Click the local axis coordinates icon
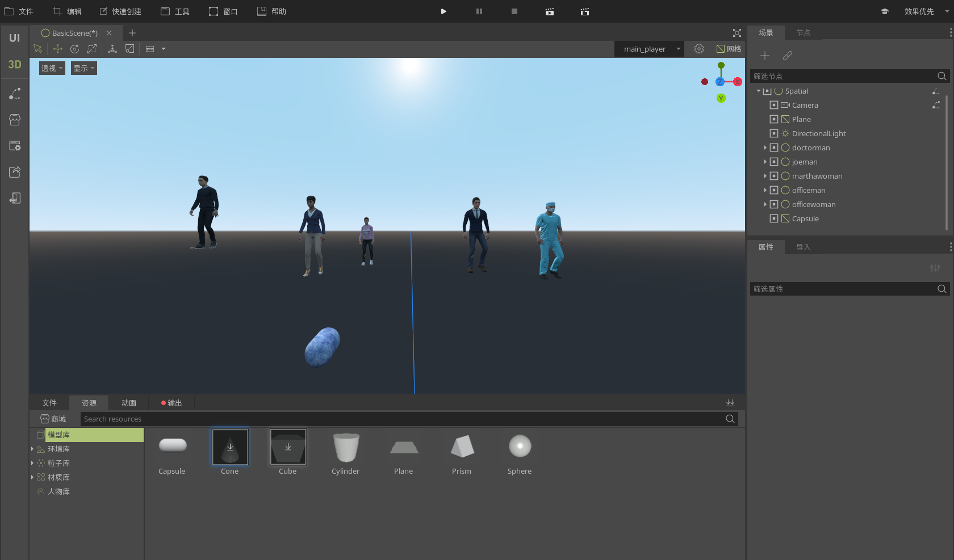 point(112,49)
